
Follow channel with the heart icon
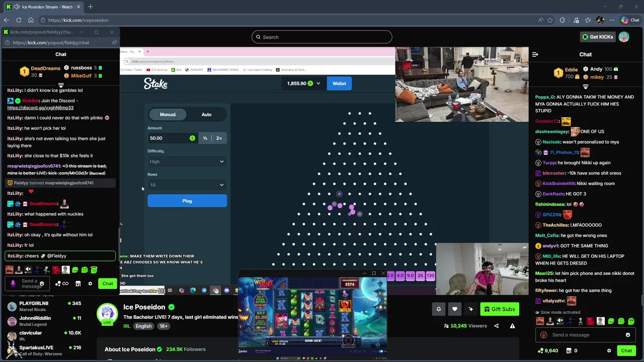click(x=455, y=309)
